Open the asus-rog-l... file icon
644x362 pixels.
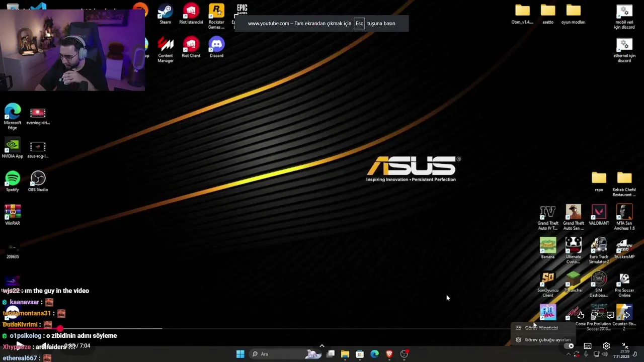[38, 149]
